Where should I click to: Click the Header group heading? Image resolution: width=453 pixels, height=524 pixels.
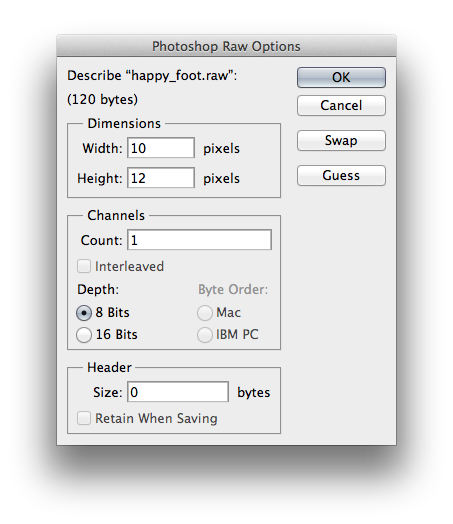109,368
